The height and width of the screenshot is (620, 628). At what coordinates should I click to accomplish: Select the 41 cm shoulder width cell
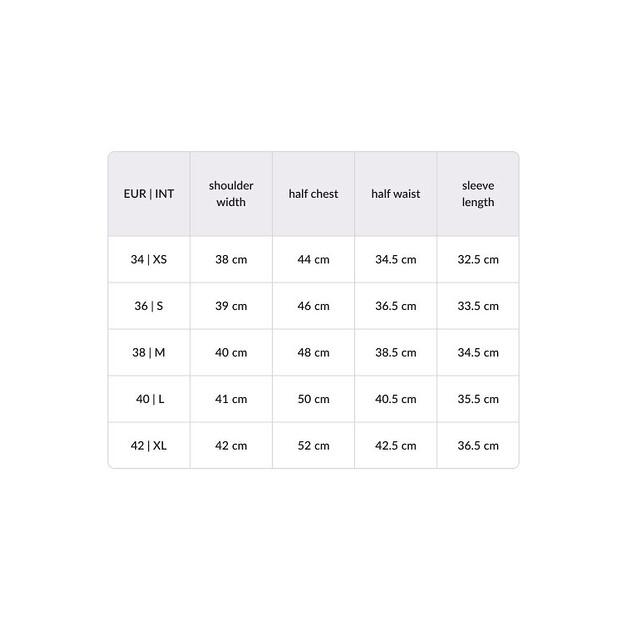[231, 399]
